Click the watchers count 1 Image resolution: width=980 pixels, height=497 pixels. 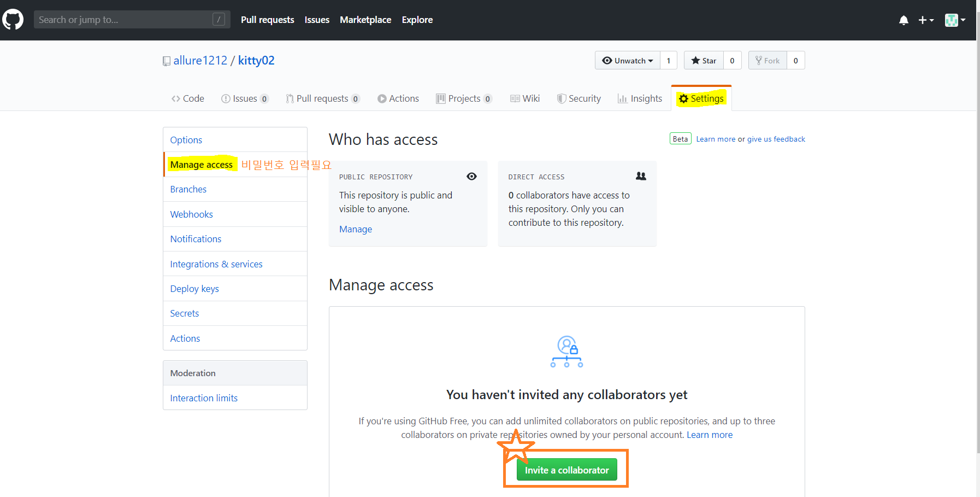(669, 61)
